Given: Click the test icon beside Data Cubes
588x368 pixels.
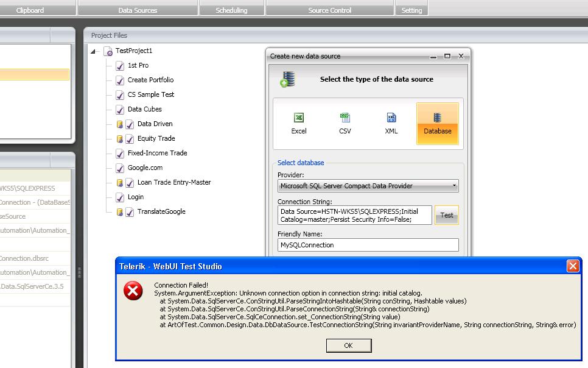Looking at the screenshot, I should click(x=120, y=110).
